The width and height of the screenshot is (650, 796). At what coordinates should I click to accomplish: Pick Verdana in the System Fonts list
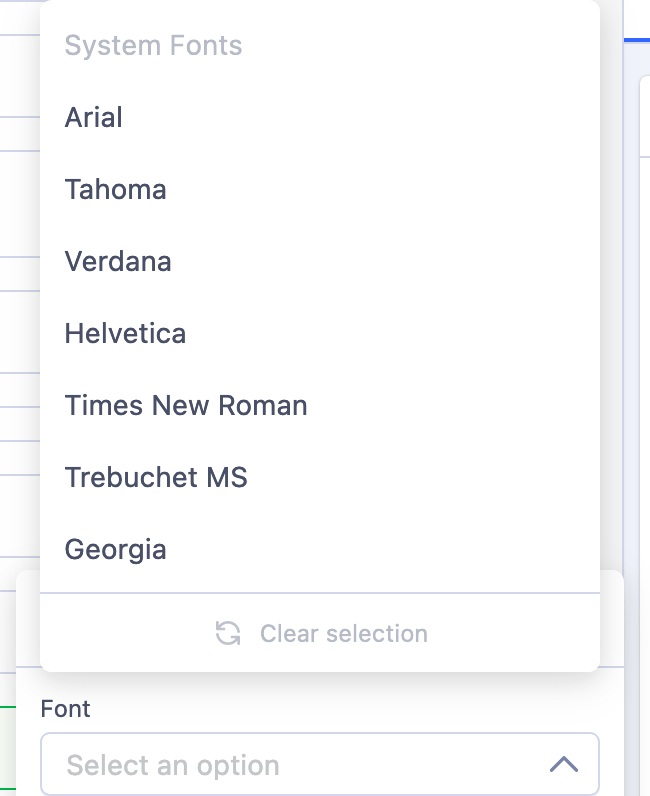[x=118, y=262]
